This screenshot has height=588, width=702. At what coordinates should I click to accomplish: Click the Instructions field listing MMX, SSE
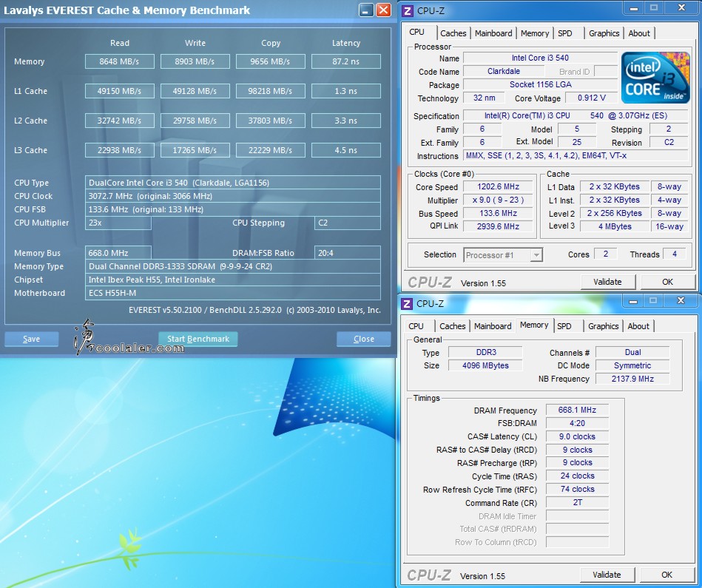576,156
